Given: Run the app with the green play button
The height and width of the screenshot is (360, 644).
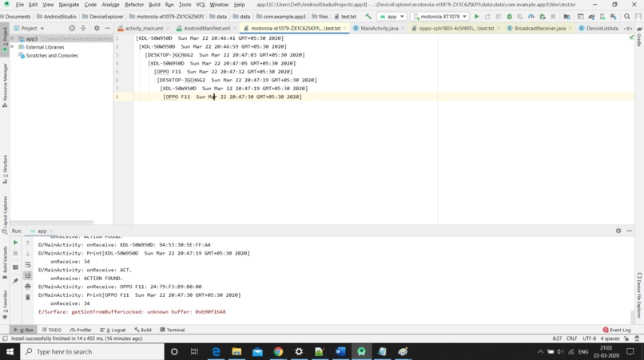Looking at the screenshot, I should point(476,17).
